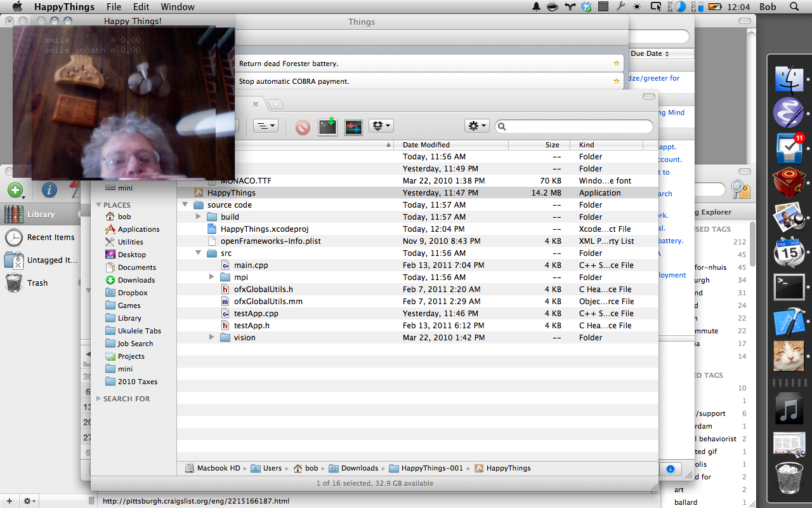The height and width of the screenshot is (508, 812).
Task: Click the Activity Monitor toolbar icon
Action: click(x=353, y=126)
